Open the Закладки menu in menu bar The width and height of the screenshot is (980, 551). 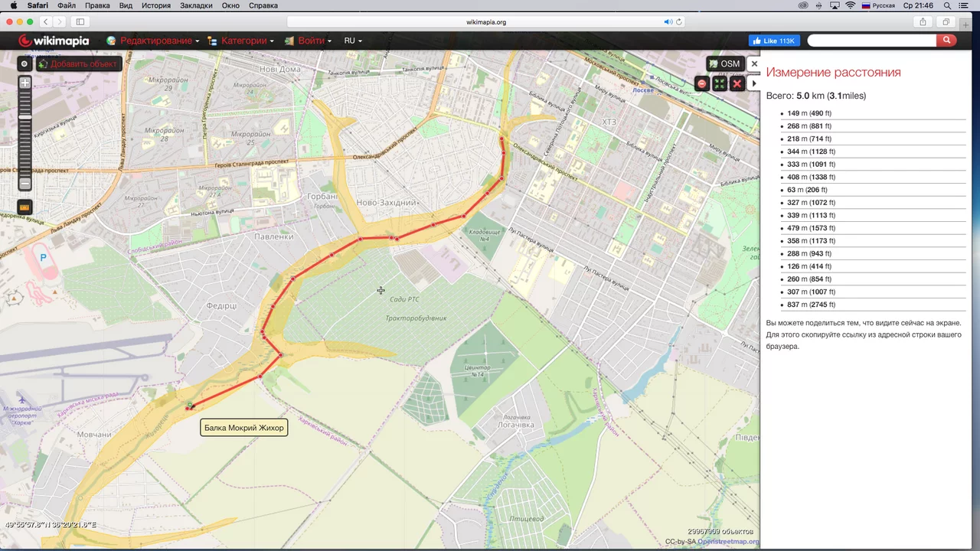point(196,5)
